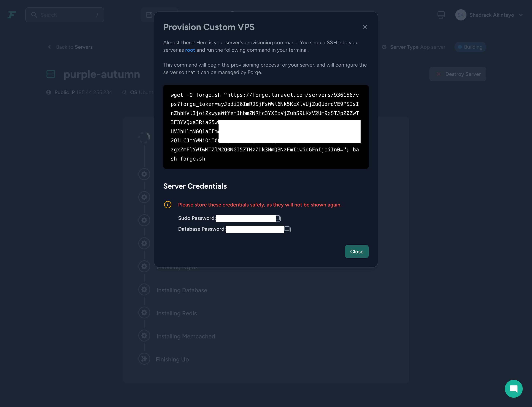Click the search magnifier icon

pos(35,15)
